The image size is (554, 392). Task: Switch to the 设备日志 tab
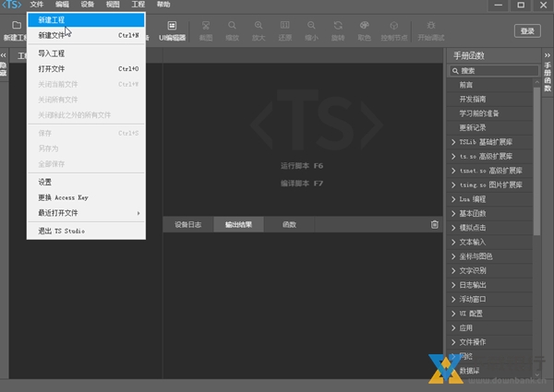point(187,224)
